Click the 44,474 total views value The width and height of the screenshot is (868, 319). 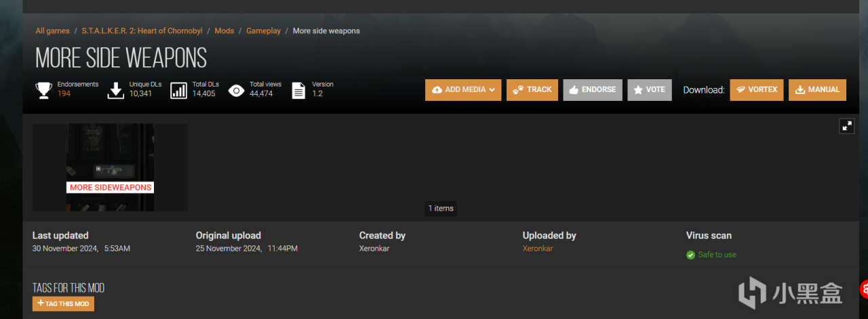tap(261, 93)
